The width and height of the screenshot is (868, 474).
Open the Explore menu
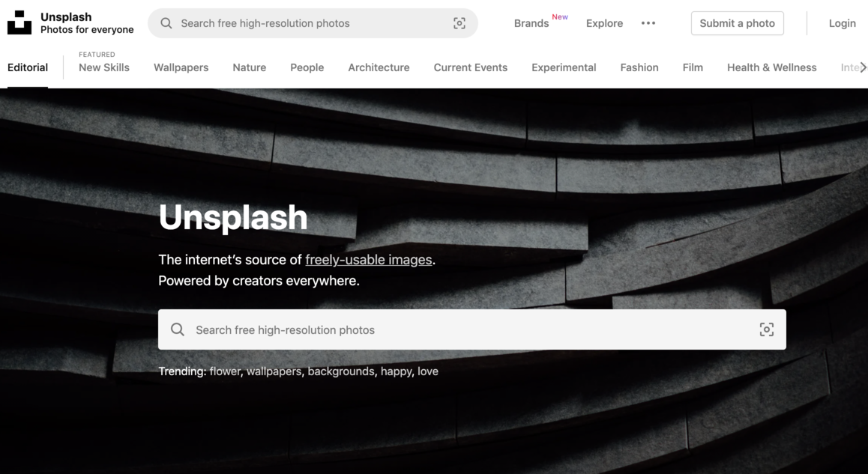(x=604, y=23)
